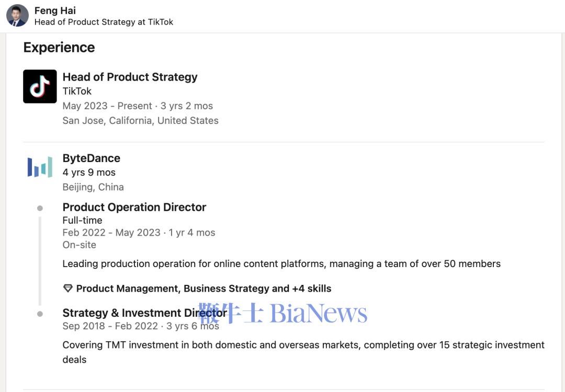Click the TikTok company name under the first position
Image resolution: width=565 pixels, height=392 pixels.
point(77,91)
